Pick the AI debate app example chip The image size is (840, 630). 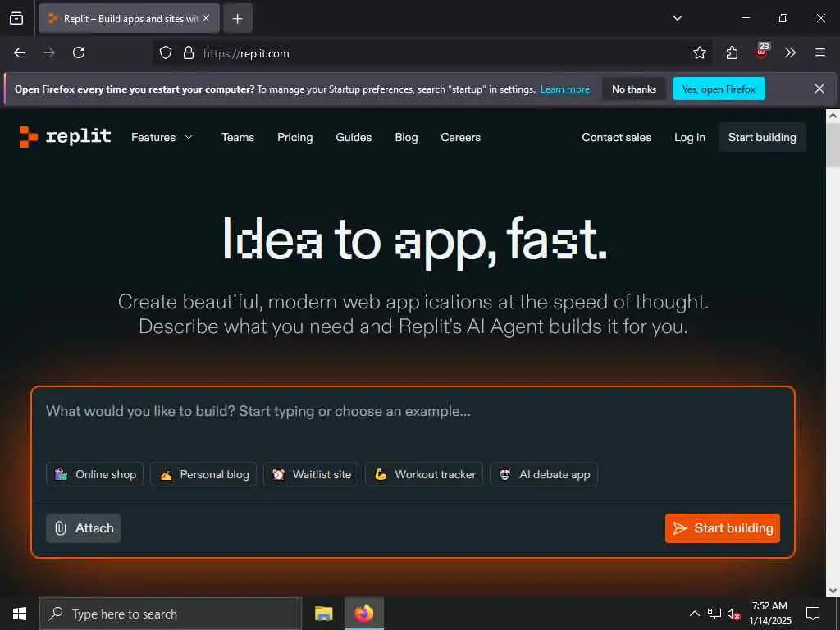click(544, 475)
